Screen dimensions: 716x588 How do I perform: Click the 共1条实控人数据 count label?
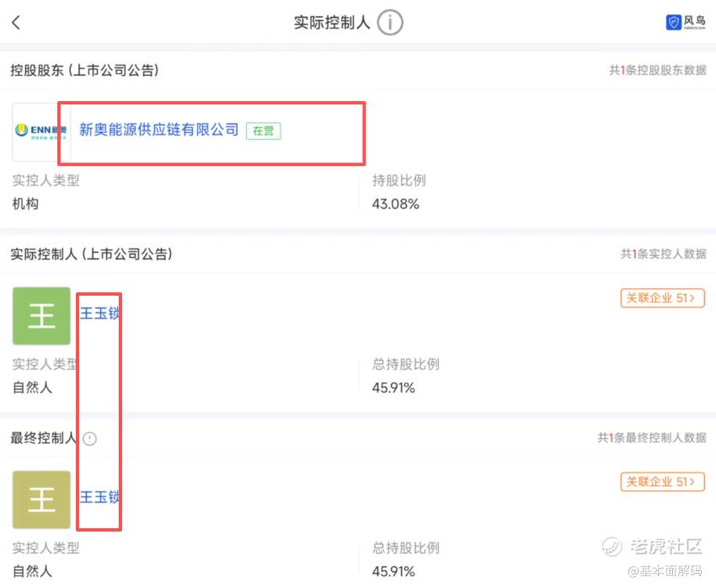[663, 254]
